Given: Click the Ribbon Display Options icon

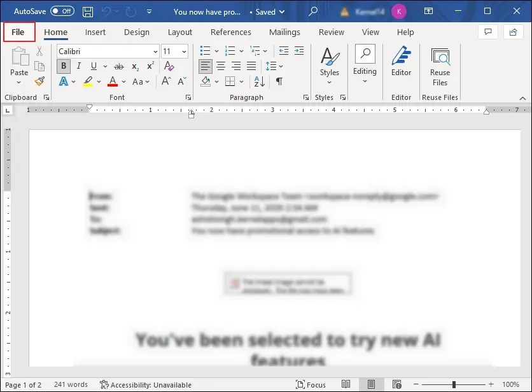Looking at the screenshot, I should 428,11.
